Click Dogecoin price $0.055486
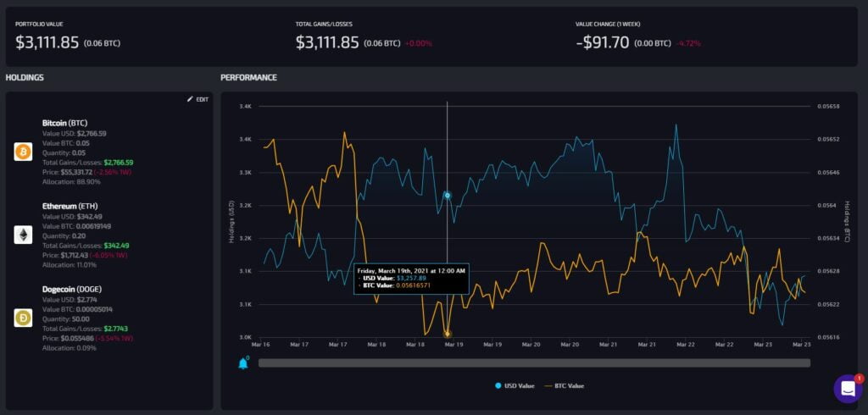Viewport: 868px width, 415px height. pos(75,338)
